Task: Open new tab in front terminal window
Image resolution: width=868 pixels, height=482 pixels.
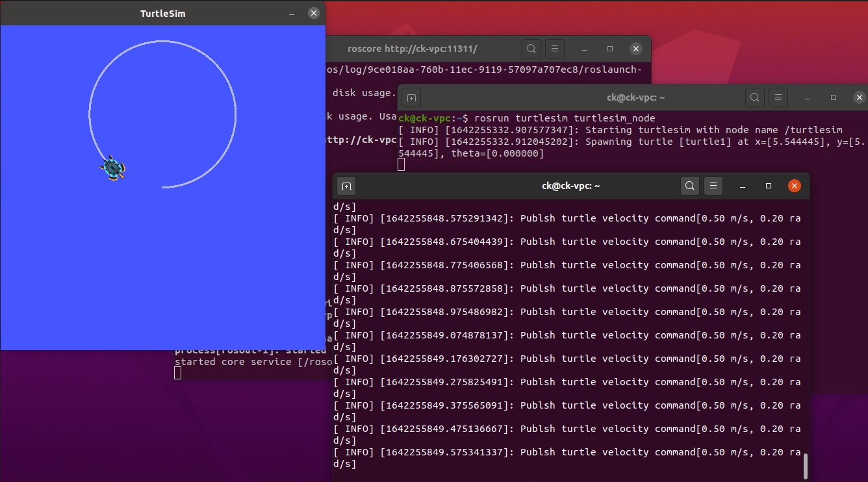Action: [x=346, y=186]
